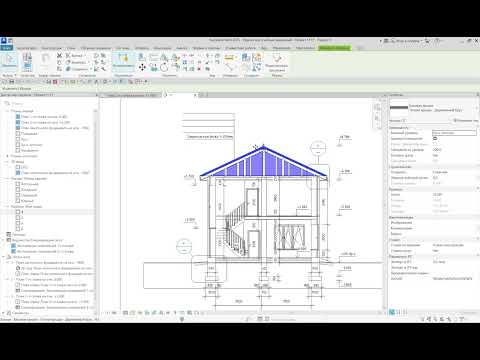Screen dimensions: 480x360
Task: Collapse the Dimensions group in Properties
Action: 477,189
